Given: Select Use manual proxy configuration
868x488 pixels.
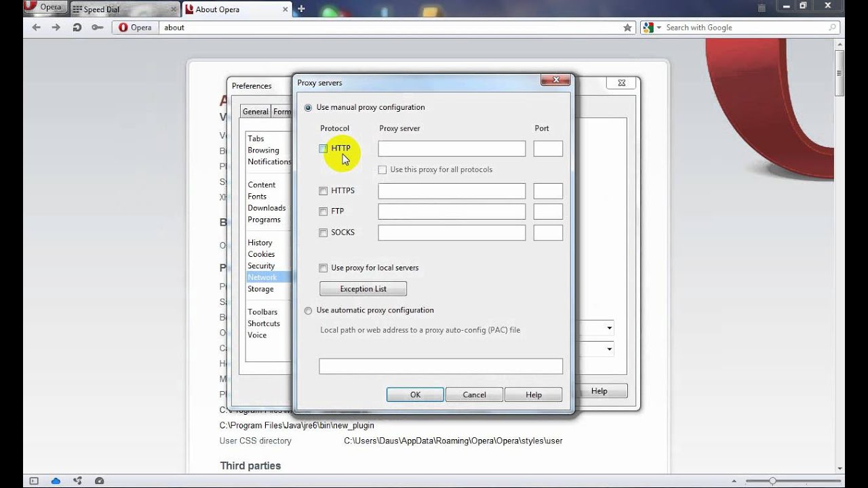Looking at the screenshot, I should (x=309, y=108).
